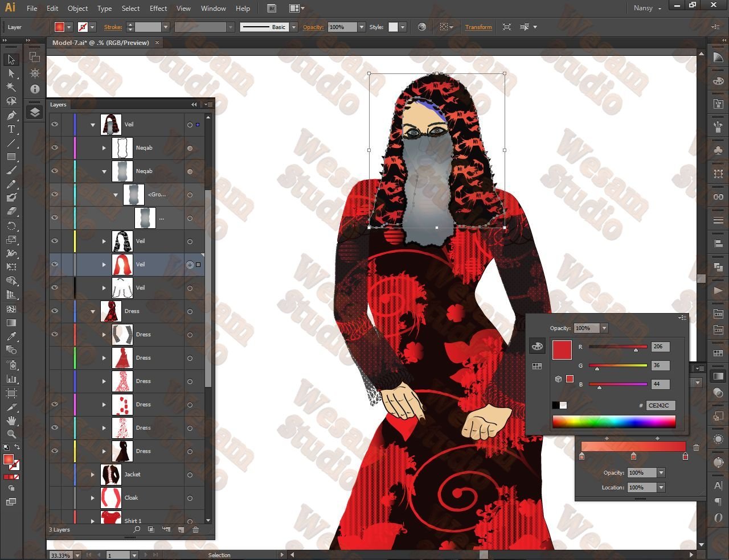This screenshot has height=560, width=729.
Task: Delete the gradient stop with the trash icon
Action: (696, 447)
